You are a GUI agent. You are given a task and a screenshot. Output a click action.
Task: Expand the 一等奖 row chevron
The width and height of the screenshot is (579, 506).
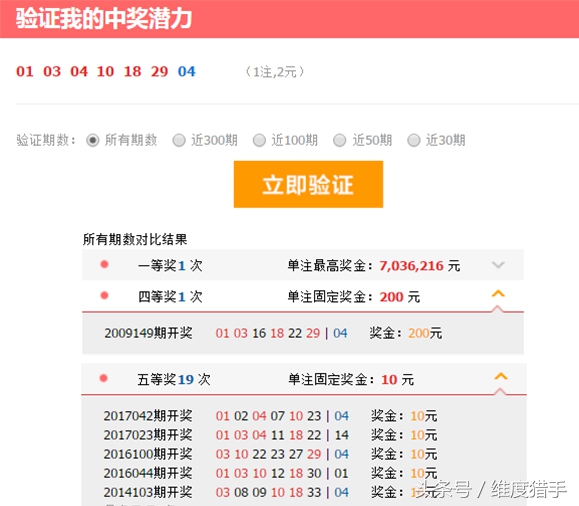point(498,265)
